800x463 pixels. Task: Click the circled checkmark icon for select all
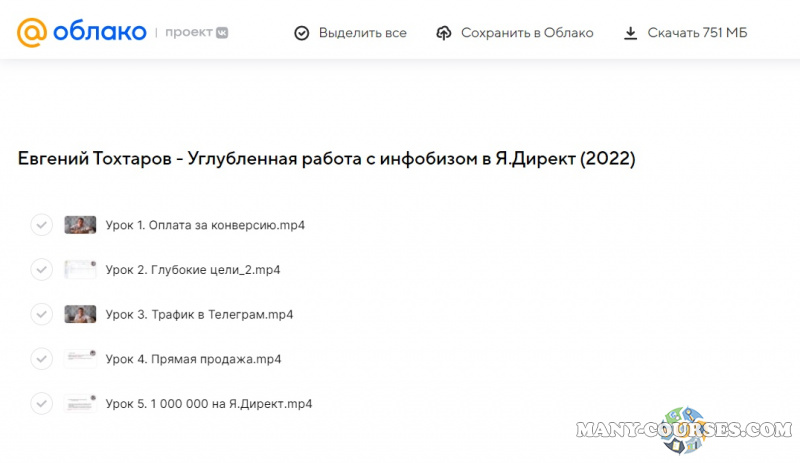coord(301,33)
